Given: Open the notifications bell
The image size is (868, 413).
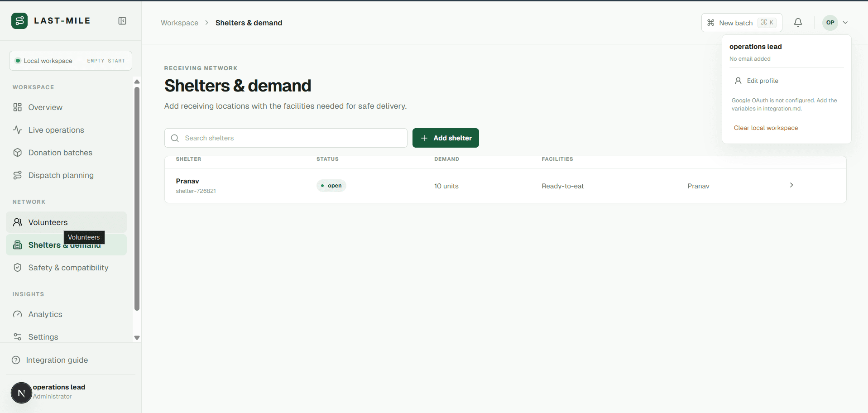Looking at the screenshot, I should click(x=798, y=23).
